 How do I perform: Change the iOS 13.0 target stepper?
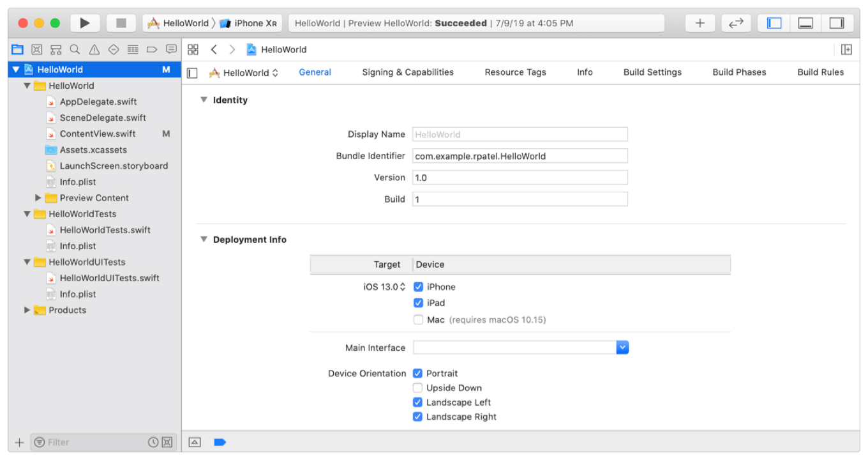tap(403, 287)
